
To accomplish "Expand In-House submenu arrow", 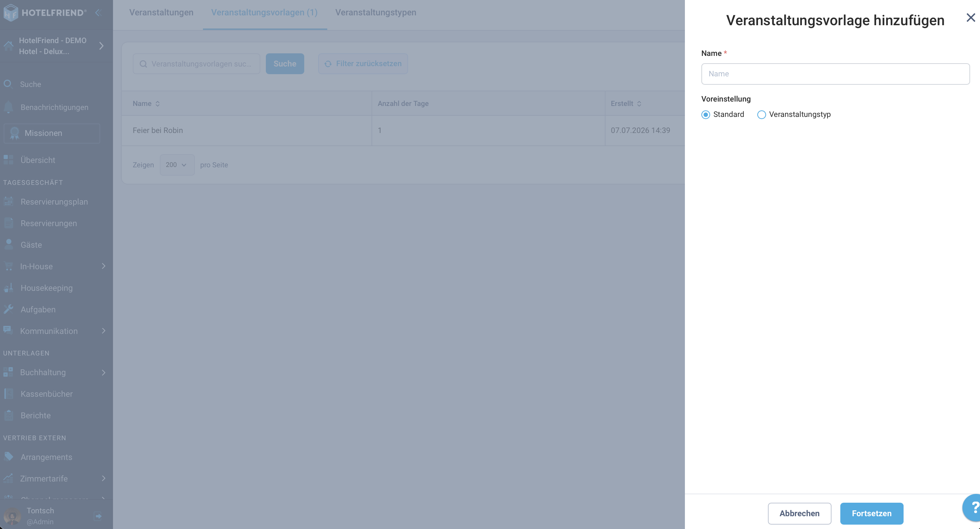I will coord(103,266).
